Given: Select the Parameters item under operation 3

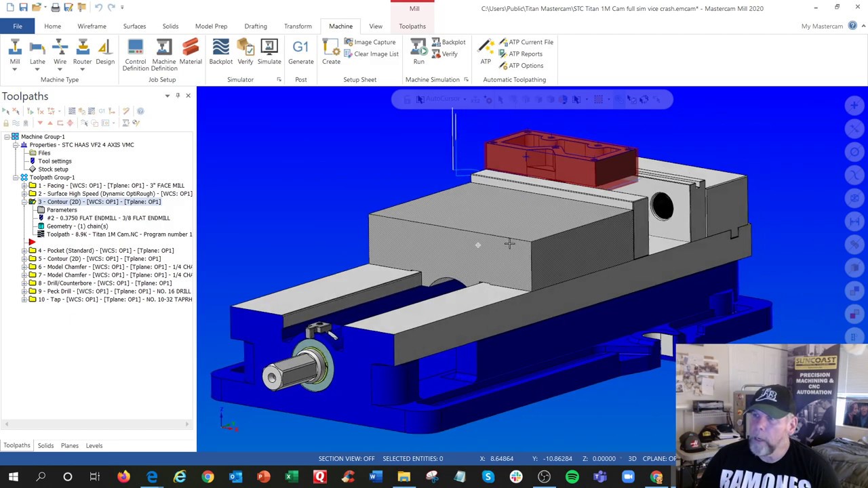Looking at the screenshot, I should 62,210.
